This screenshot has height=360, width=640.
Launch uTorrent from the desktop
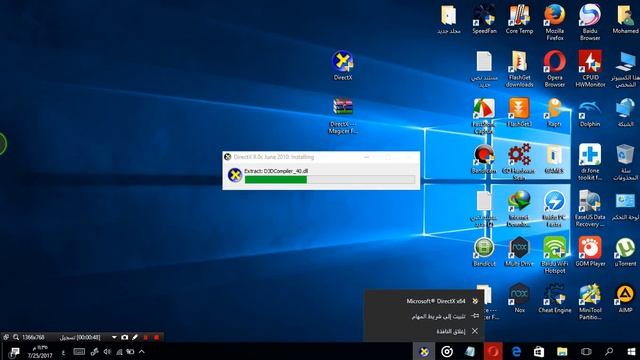[625, 252]
